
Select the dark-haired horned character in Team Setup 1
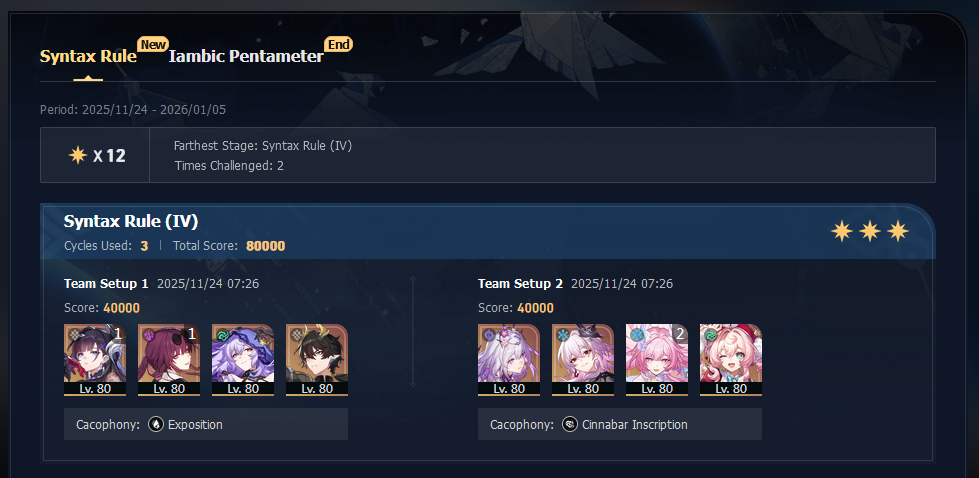[317, 360]
